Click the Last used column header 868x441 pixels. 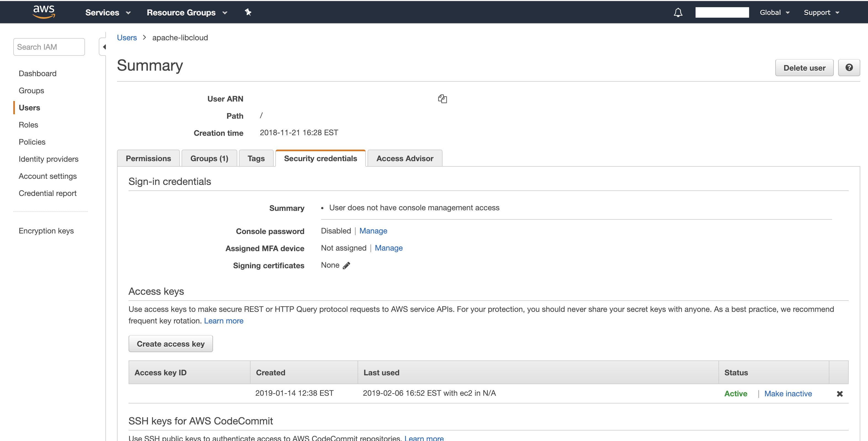coord(538,373)
